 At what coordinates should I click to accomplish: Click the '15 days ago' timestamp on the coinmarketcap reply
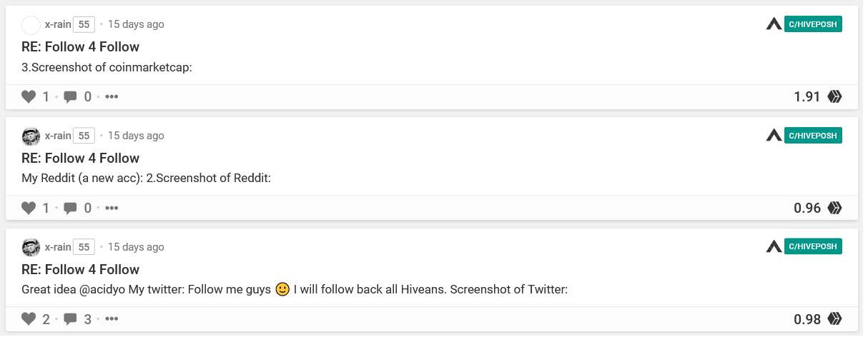(136, 24)
